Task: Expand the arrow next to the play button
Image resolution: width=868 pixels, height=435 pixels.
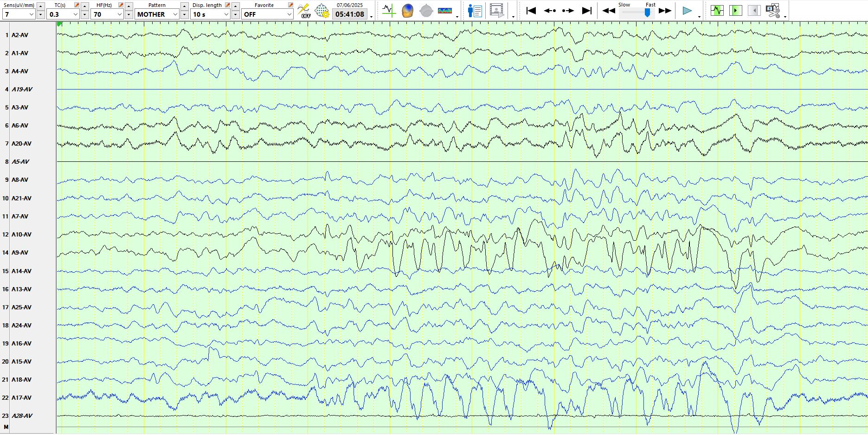Action: pyautogui.click(x=699, y=17)
